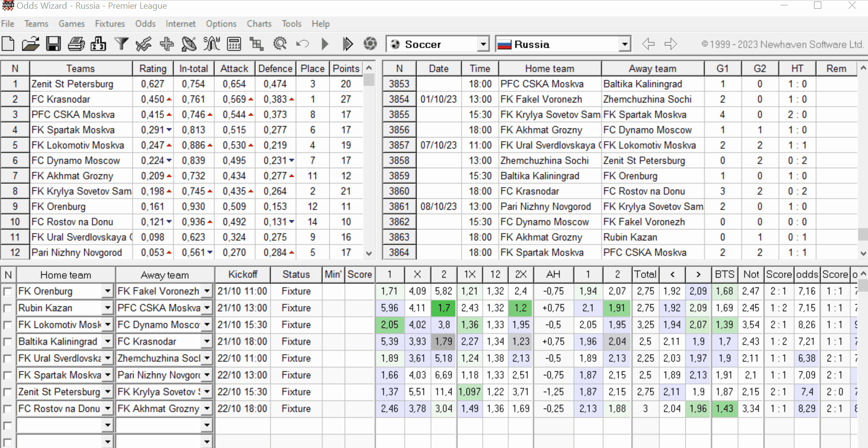Open file with the folder icon

pyautogui.click(x=31, y=44)
